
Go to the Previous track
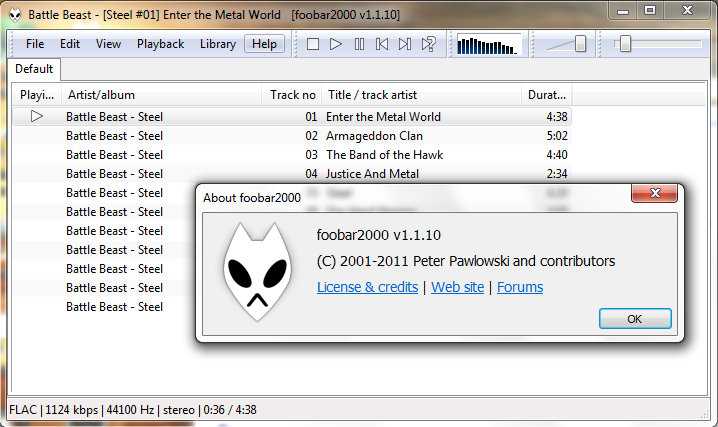click(x=382, y=44)
